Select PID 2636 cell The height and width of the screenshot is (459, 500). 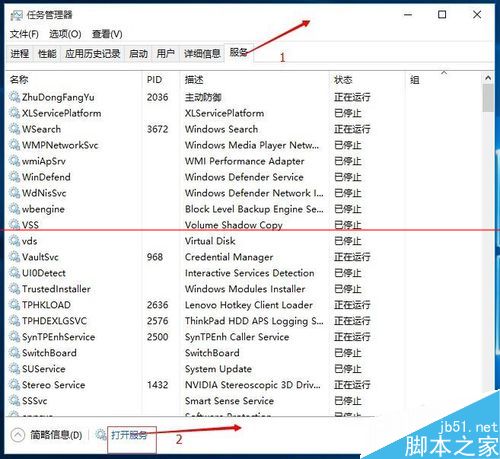click(158, 305)
